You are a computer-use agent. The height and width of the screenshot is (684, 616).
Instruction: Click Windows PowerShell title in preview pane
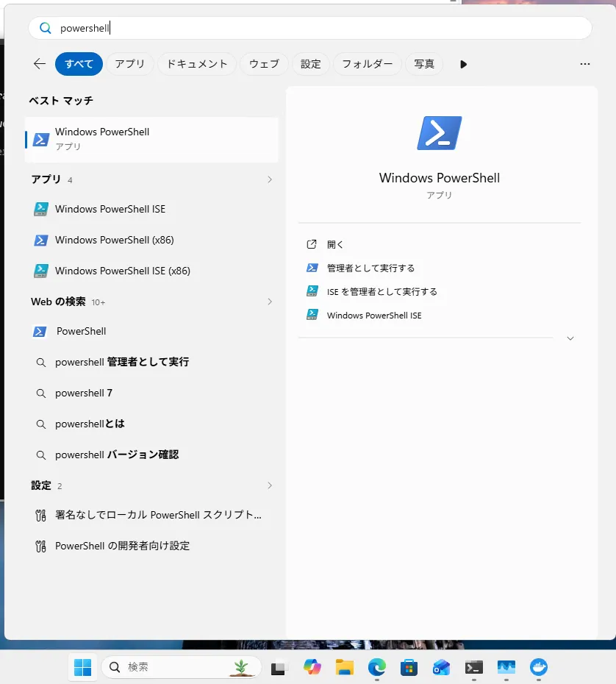coord(440,178)
